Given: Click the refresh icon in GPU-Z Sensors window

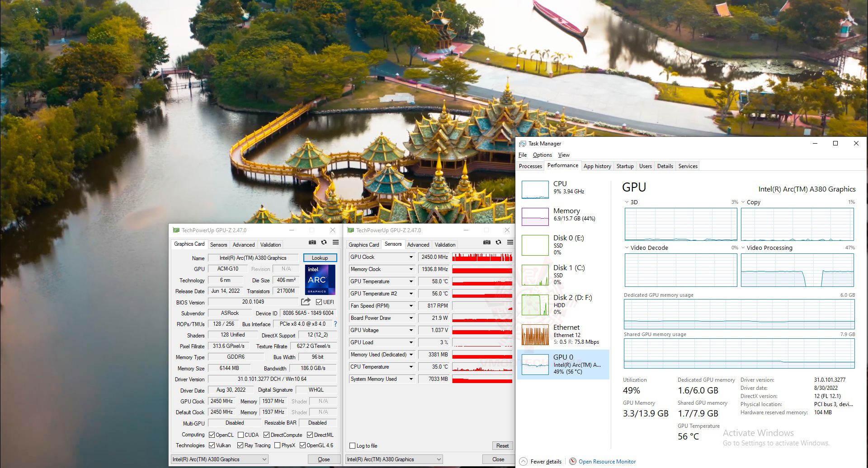Looking at the screenshot, I should (498, 243).
